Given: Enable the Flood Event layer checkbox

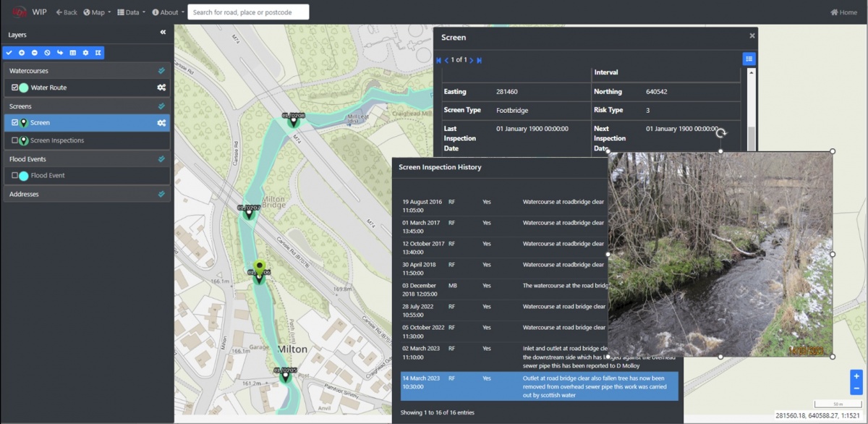Looking at the screenshot, I should 14,175.
